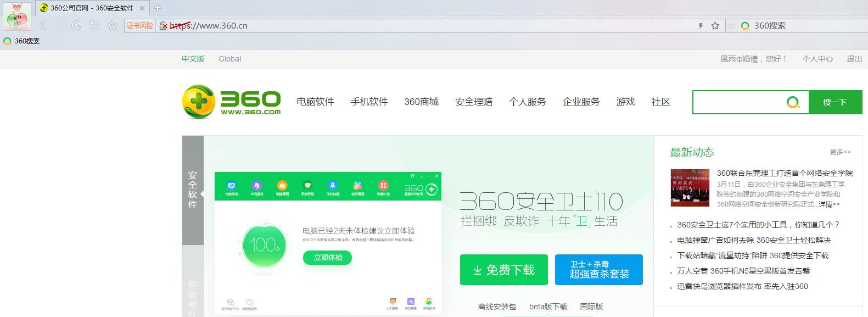The width and height of the screenshot is (868, 317).
Task: Click the 免费下载 download button
Action: (503, 270)
